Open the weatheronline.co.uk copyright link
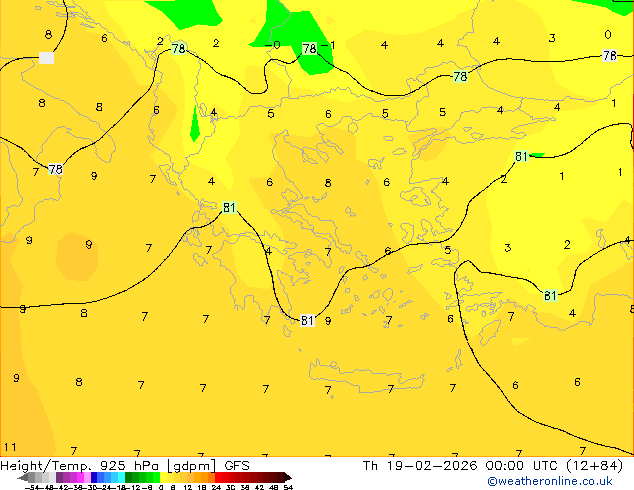The height and width of the screenshot is (490, 634). coord(550,481)
